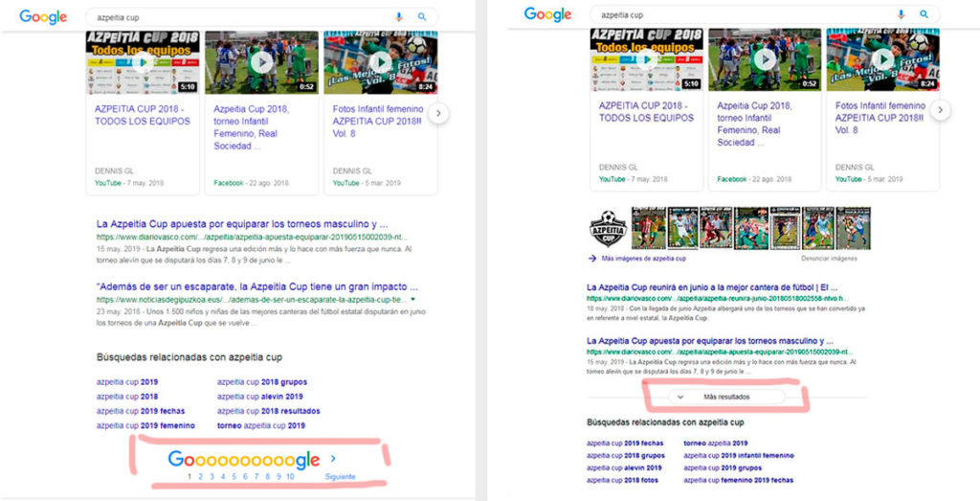Select 'torneo azpeitia cup 2019' in left window

pyautogui.click(x=261, y=425)
